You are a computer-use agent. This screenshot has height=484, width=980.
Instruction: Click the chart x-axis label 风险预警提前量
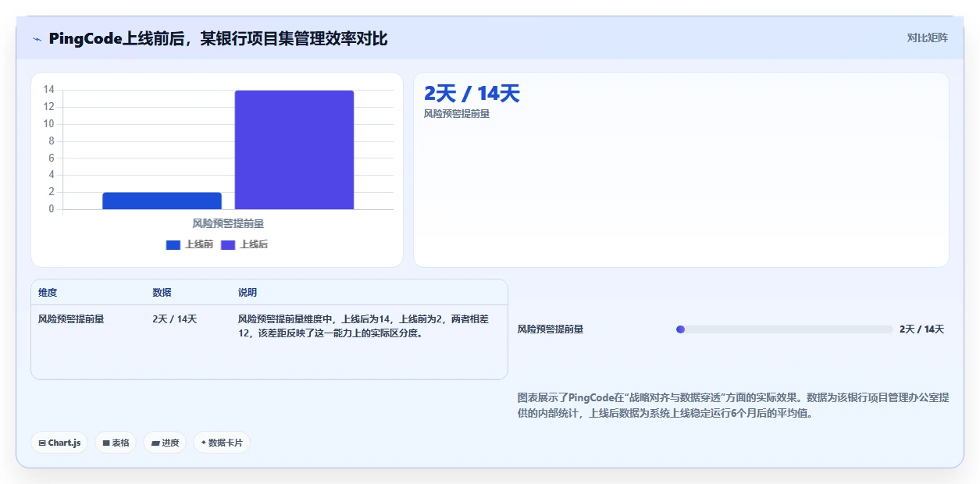tap(228, 223)
